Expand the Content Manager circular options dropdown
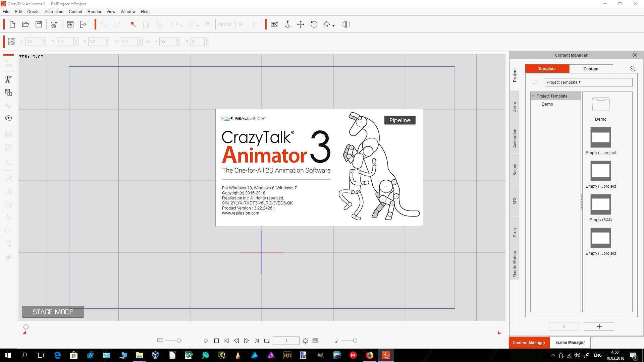This screenshot has width=644, height=362. coord(632,69)
